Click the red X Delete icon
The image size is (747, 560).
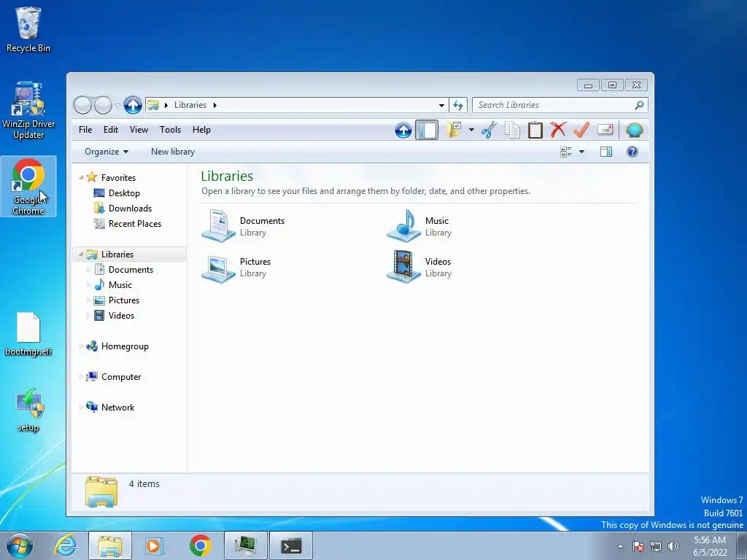(x=558, y=130)
